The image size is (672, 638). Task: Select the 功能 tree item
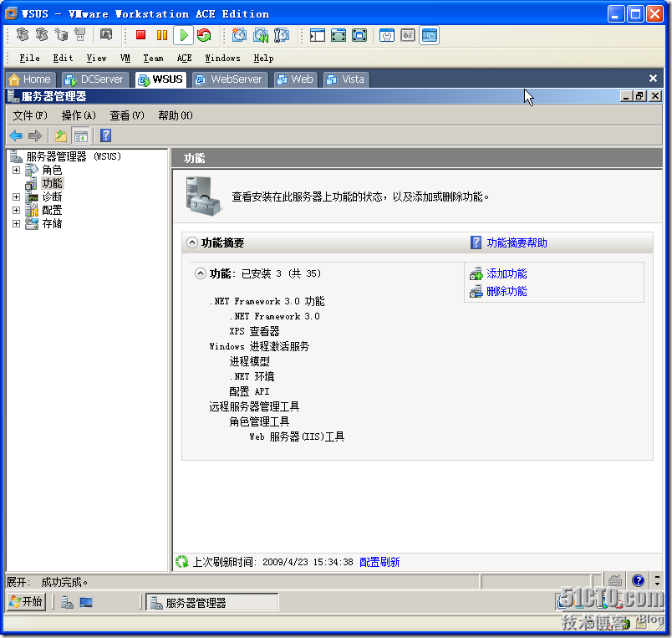pos(53,183)
